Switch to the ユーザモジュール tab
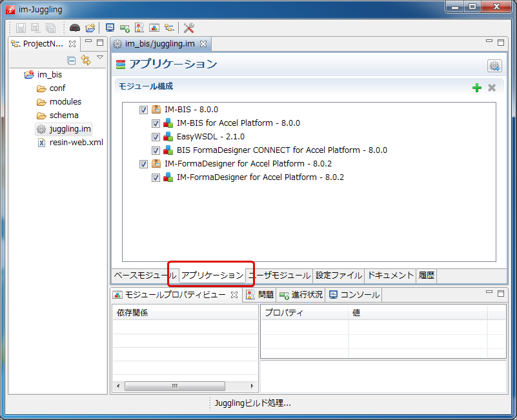 click(279, 275)
